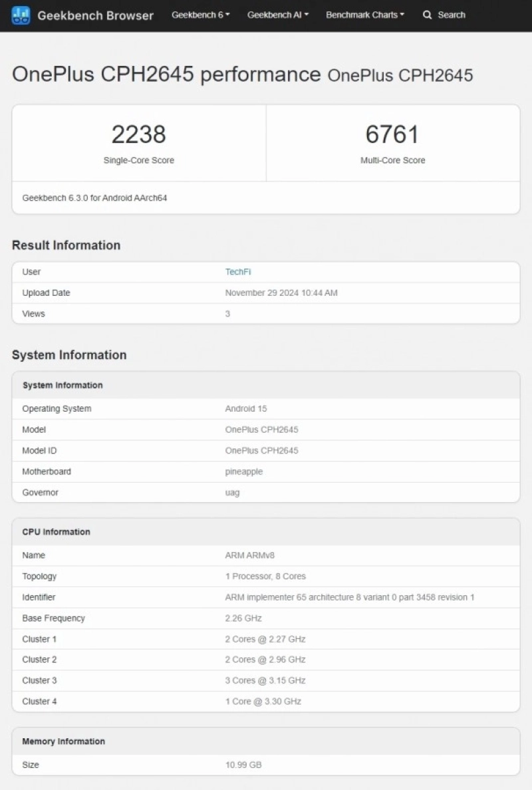Go to Geekbench Browser home title

[x=95, y=15]
